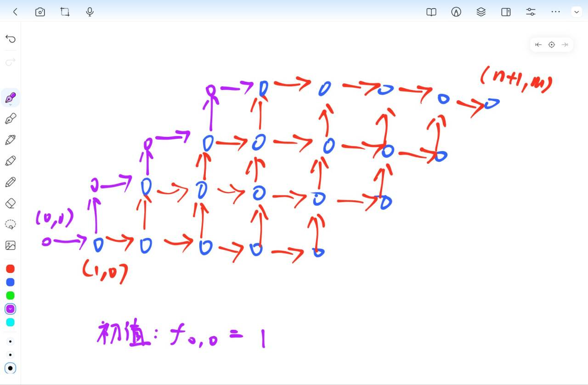
Task: Select the pencil tool
Action: pyautogui.click(x=11, y=182)
